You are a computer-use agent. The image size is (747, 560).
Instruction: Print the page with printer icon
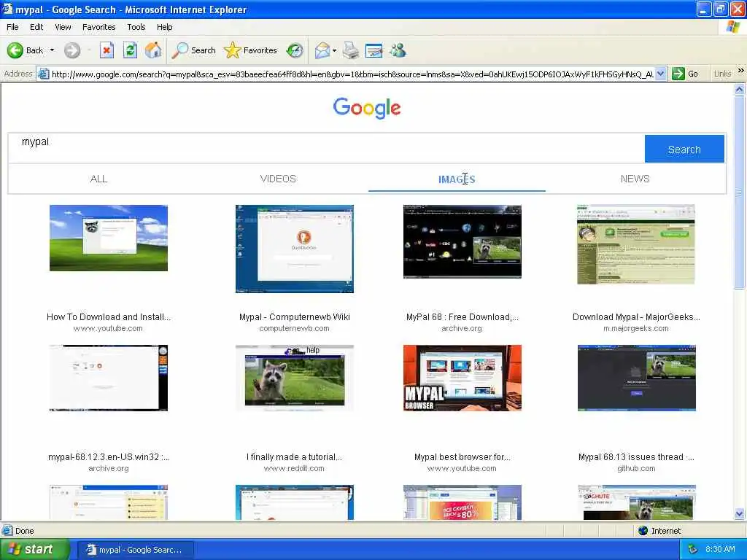(x=351, y=50)
